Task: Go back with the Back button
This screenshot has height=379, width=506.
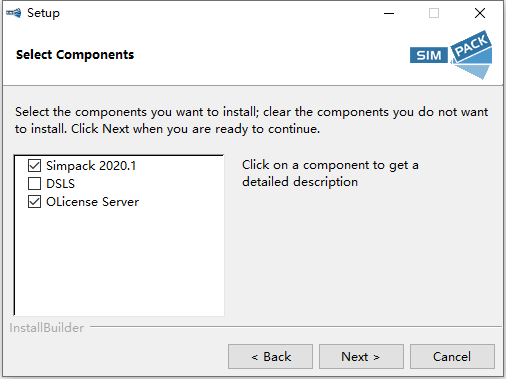Action: click(x=270, y=357)
